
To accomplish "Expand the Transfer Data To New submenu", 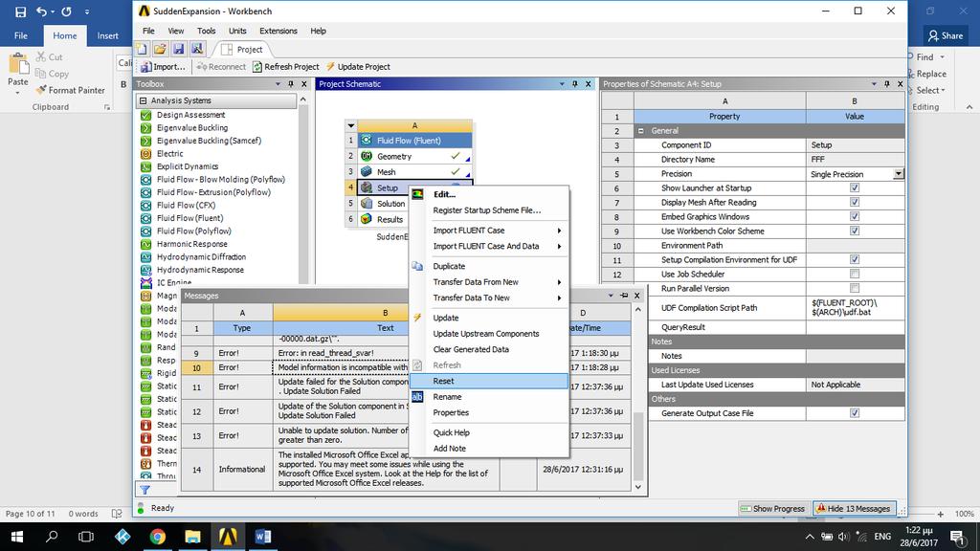I will [x=559, y=298].
